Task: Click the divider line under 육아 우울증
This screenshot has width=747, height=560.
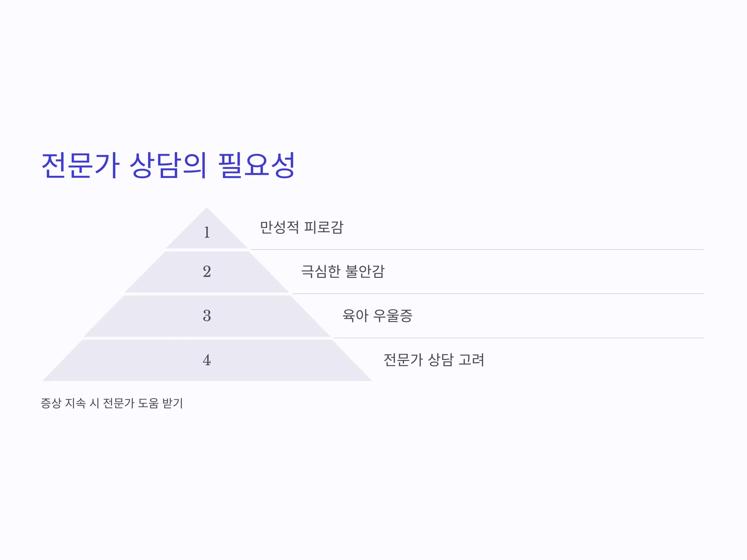Action: [x=518, y=338]
